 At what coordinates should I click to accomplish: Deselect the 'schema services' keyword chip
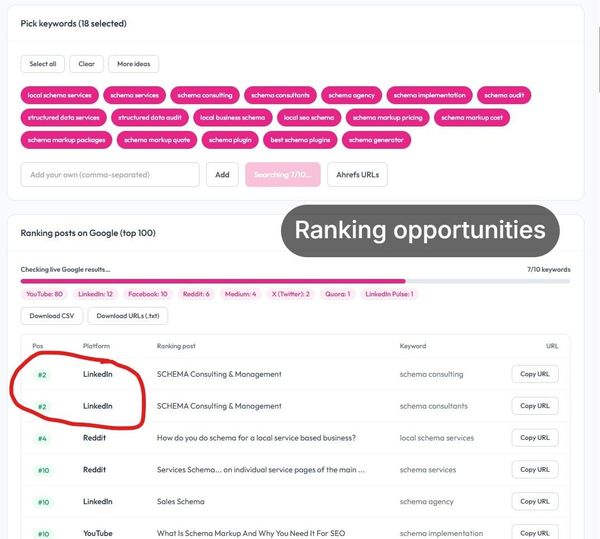134,95
